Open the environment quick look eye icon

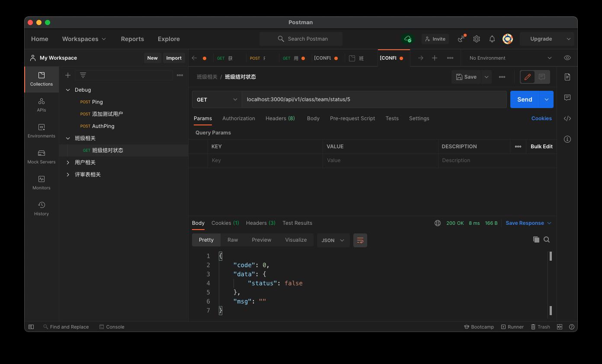[567, 58]
